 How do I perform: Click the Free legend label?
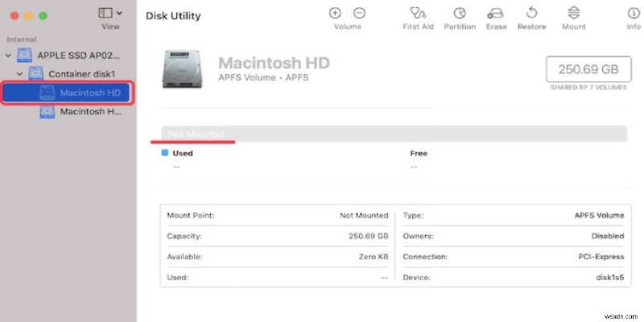coord(419,153)
